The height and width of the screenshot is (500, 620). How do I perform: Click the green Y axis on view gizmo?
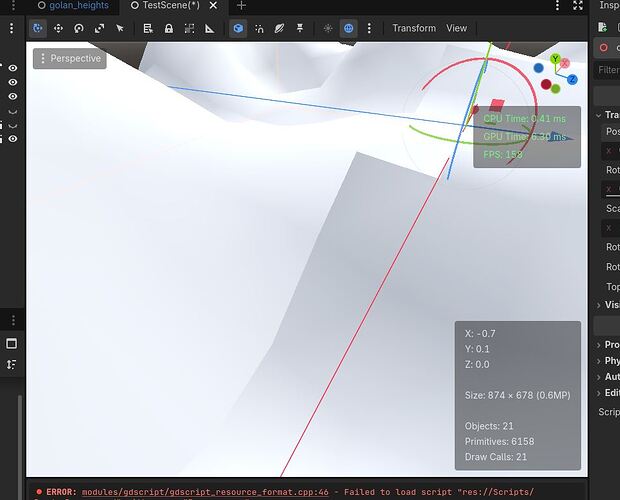555,59
